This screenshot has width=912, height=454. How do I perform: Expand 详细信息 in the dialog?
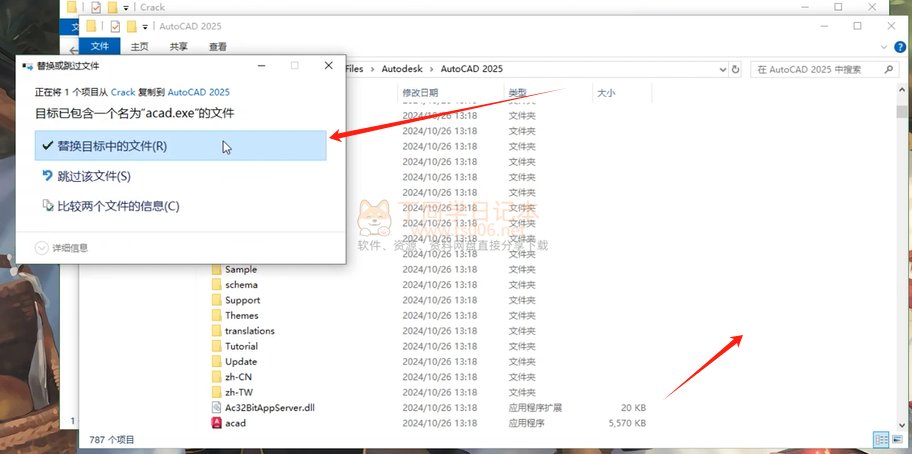pos(62,248)
